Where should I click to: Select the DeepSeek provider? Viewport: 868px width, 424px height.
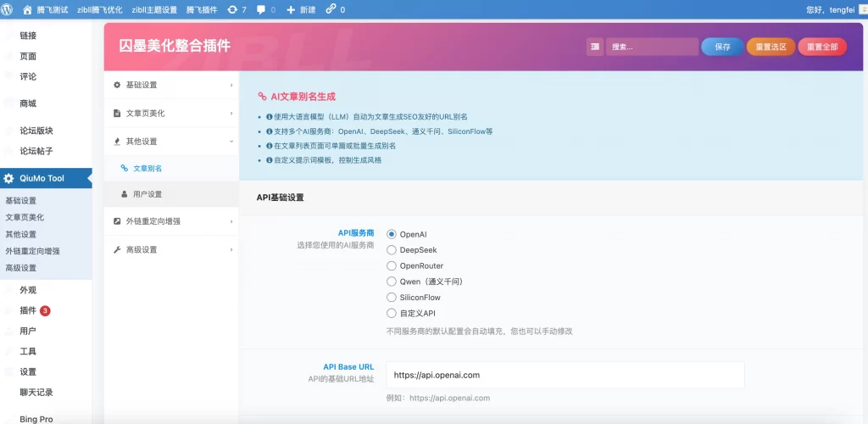392,250
